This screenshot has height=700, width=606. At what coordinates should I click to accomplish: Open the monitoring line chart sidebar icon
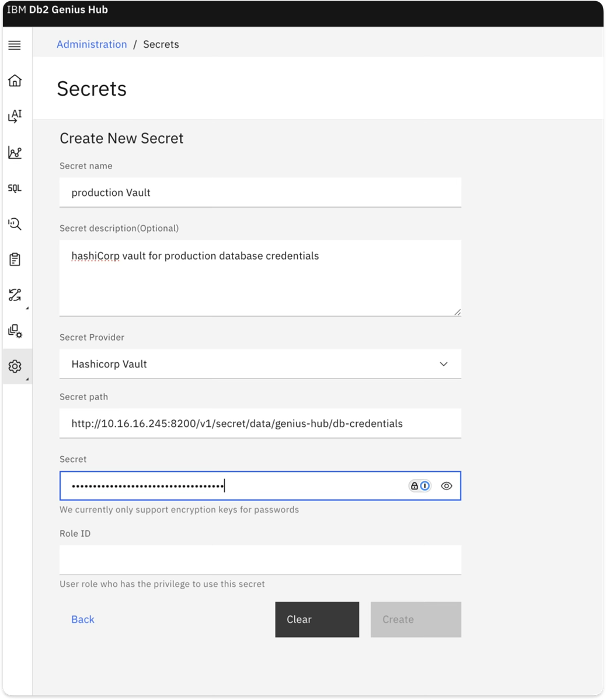point(15,152)
